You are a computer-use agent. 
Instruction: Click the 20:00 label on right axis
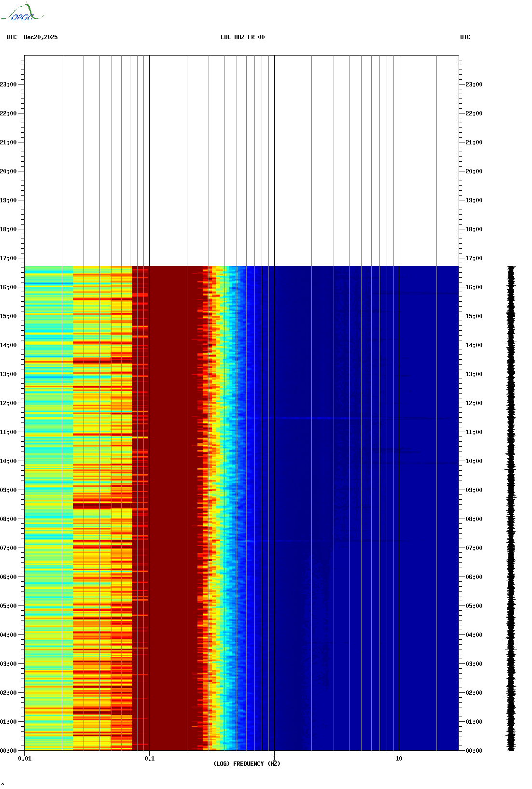click(474, 171)
